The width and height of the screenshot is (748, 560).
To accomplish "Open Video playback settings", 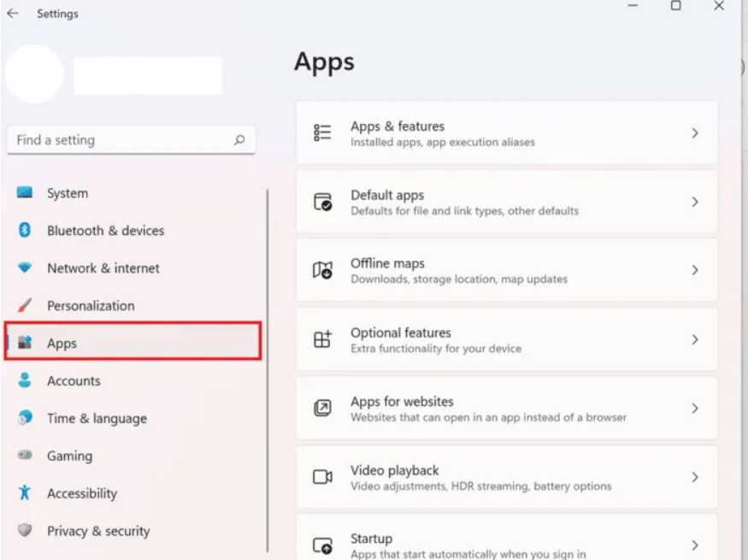I will coord(506,477).
